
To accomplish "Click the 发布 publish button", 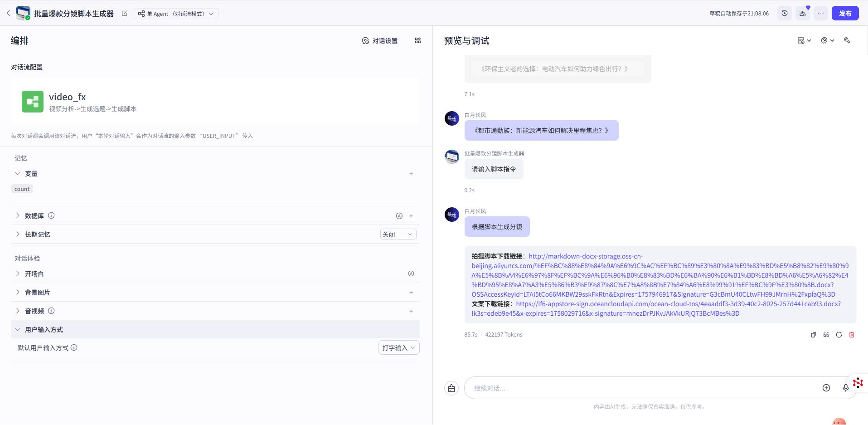I will point(845,13).
